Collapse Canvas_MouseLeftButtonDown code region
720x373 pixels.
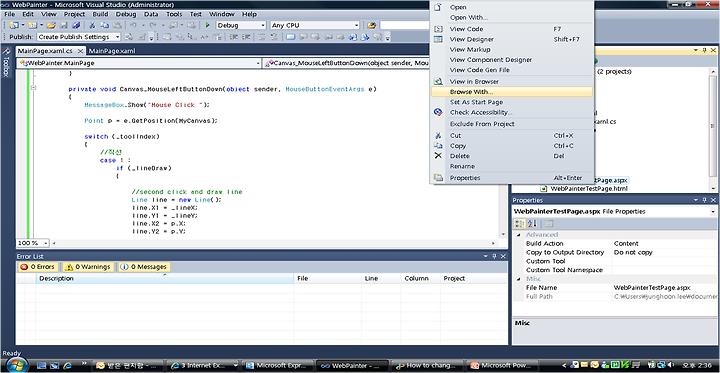coord(33,89)
